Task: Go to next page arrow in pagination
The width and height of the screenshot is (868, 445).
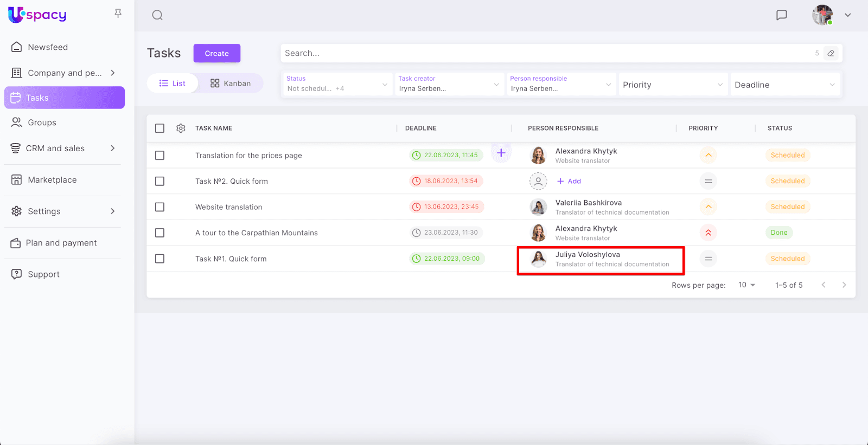Action: point(844,285)
